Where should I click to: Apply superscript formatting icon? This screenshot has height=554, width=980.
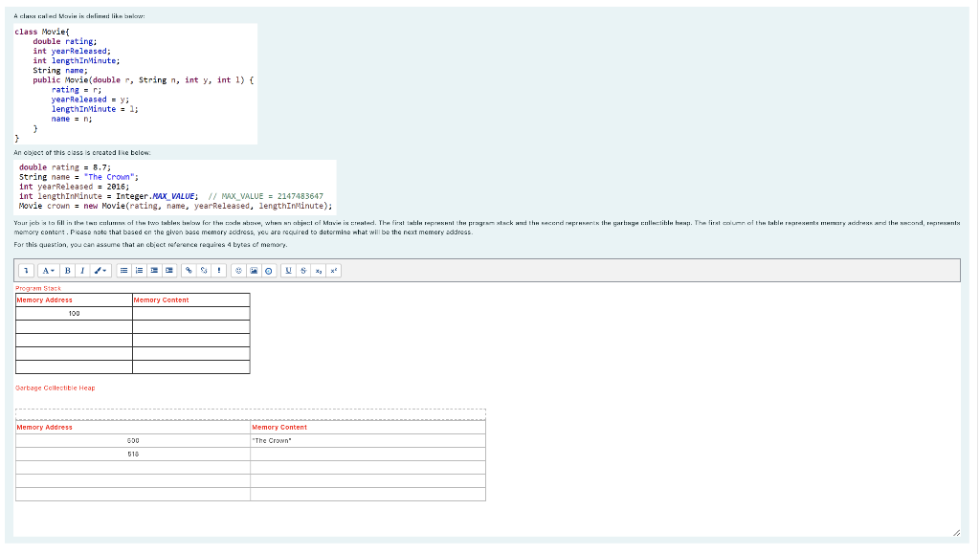pos(331,270)
